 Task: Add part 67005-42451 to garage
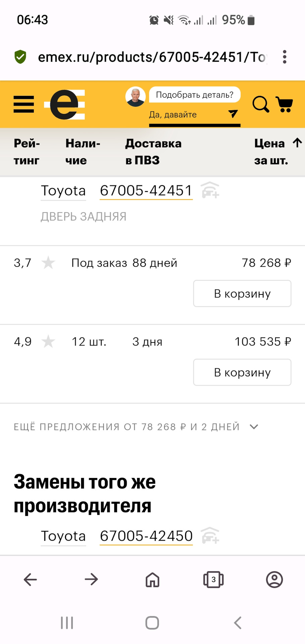coord(210,190)
